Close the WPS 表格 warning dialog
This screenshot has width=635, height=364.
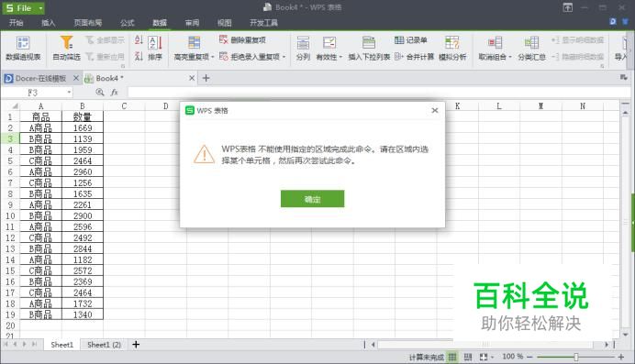[x=435, y=110]
